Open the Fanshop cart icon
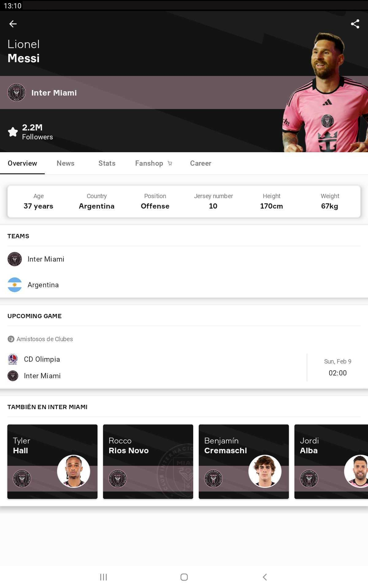 click(x=170, y=164)
